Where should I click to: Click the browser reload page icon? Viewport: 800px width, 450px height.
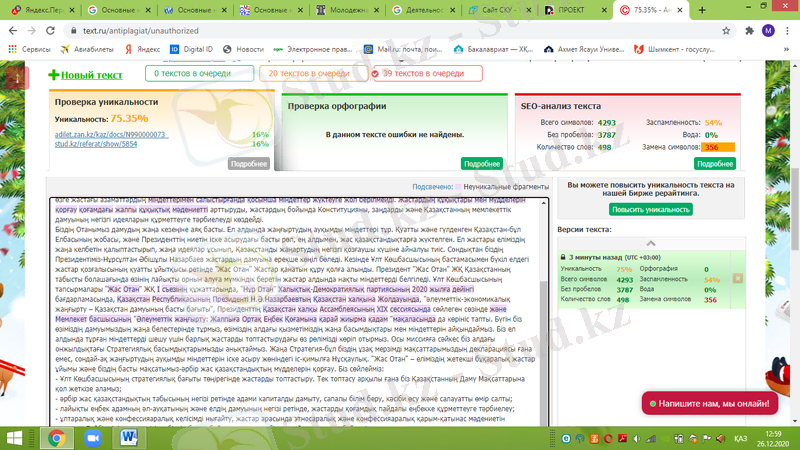pos(50,30)
